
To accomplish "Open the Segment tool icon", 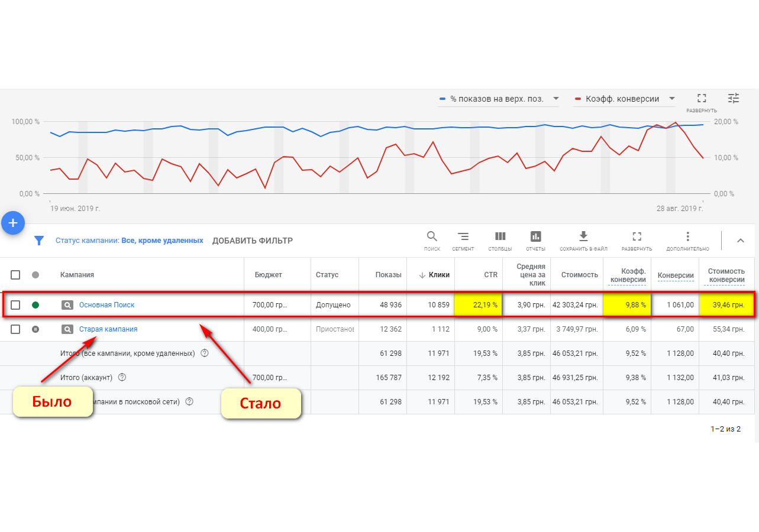I will [x=463, y=237].
